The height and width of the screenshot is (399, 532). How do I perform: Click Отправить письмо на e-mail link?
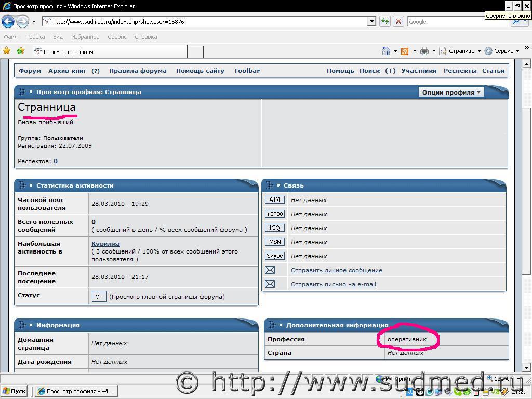[x=333, y=284]
